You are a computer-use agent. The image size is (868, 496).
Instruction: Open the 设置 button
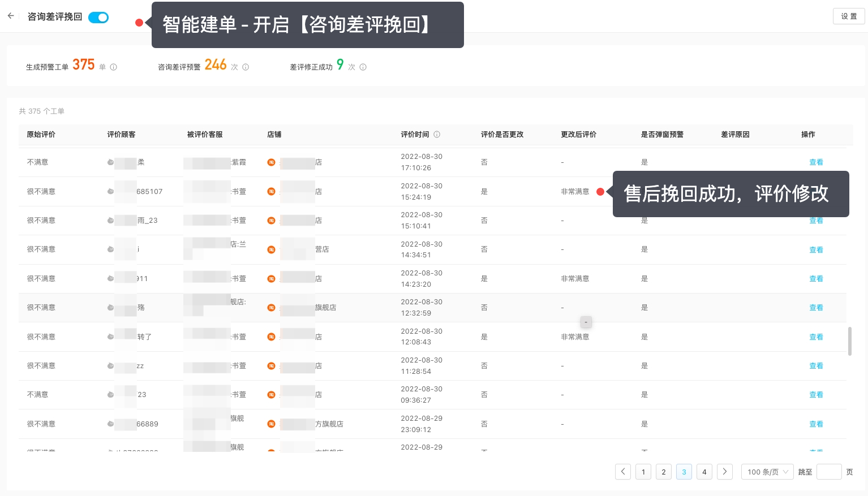click(849, 16)
